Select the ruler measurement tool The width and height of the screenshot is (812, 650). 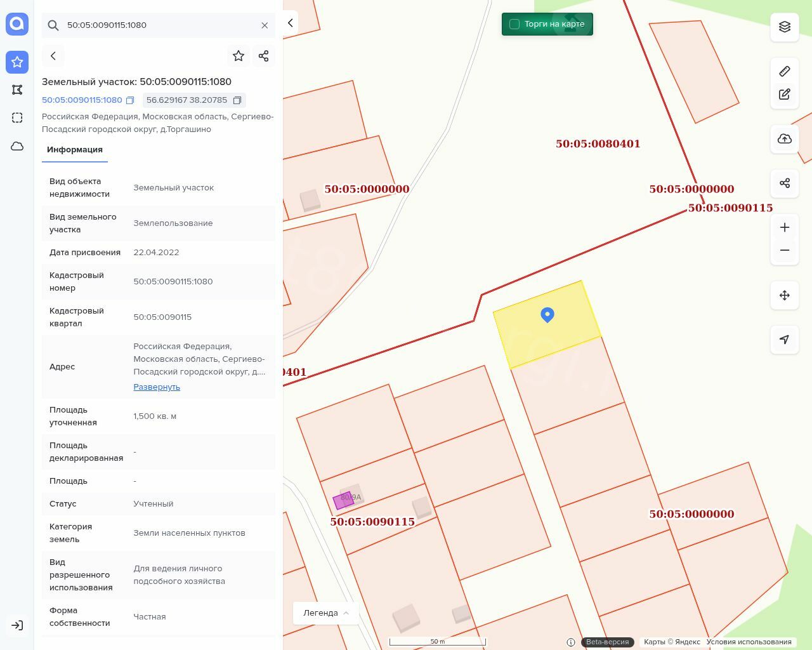pyautogui.click(x=785, y=71)
